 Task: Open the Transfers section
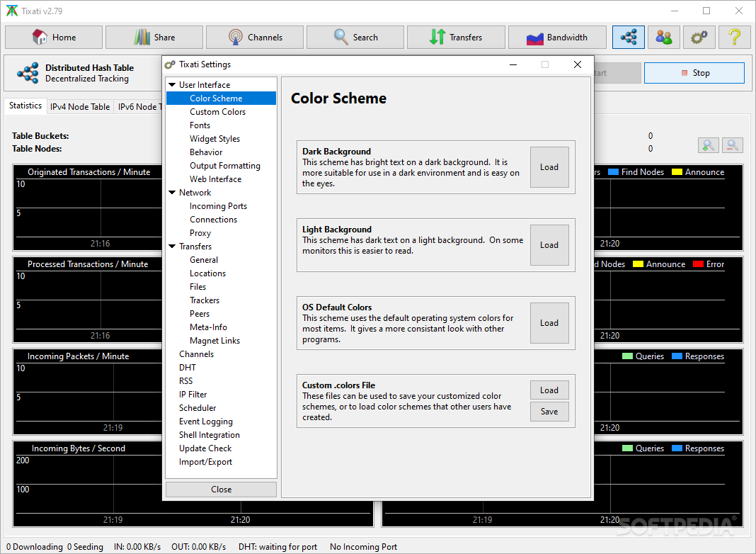coord(456,37)
